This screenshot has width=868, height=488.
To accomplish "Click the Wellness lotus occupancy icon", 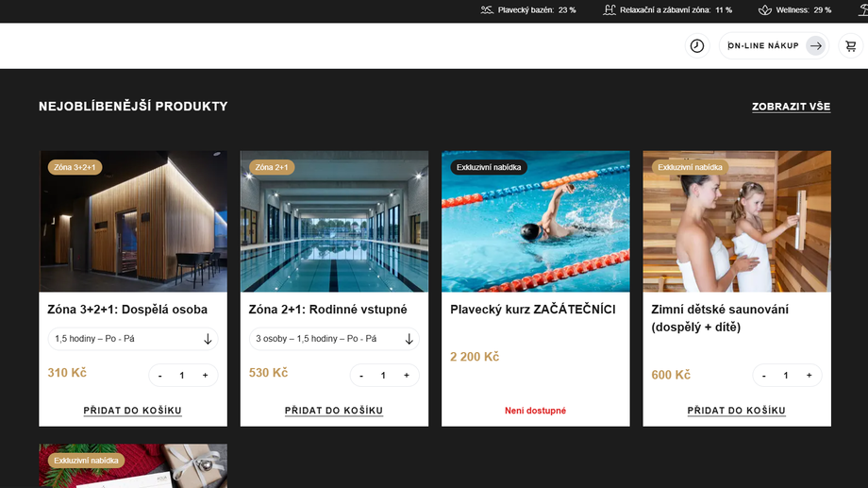I will (764, 10).
